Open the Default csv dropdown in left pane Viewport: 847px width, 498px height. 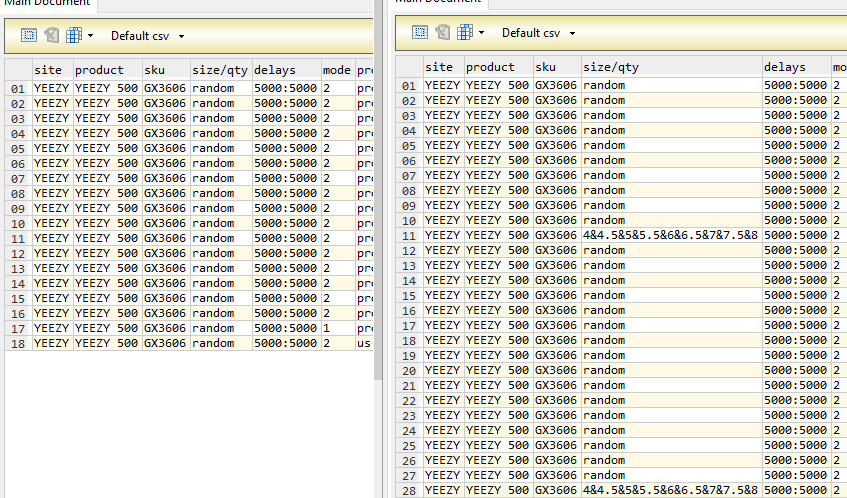147,36
